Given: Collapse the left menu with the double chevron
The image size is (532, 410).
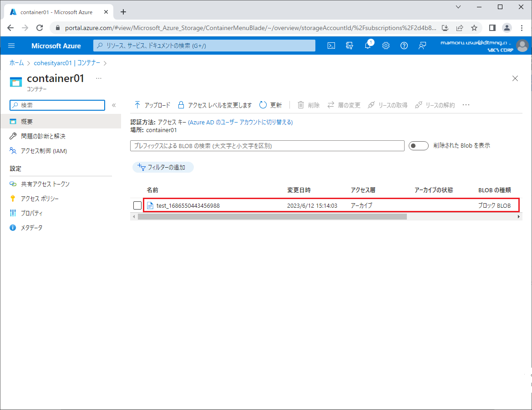Looking at the screenshot, I should (114, 105).
